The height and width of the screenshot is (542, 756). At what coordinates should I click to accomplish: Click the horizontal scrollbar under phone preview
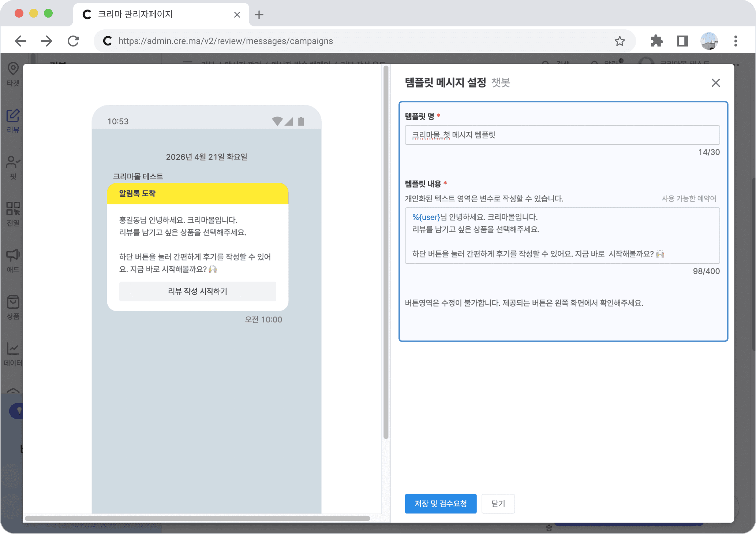point(198,518)
